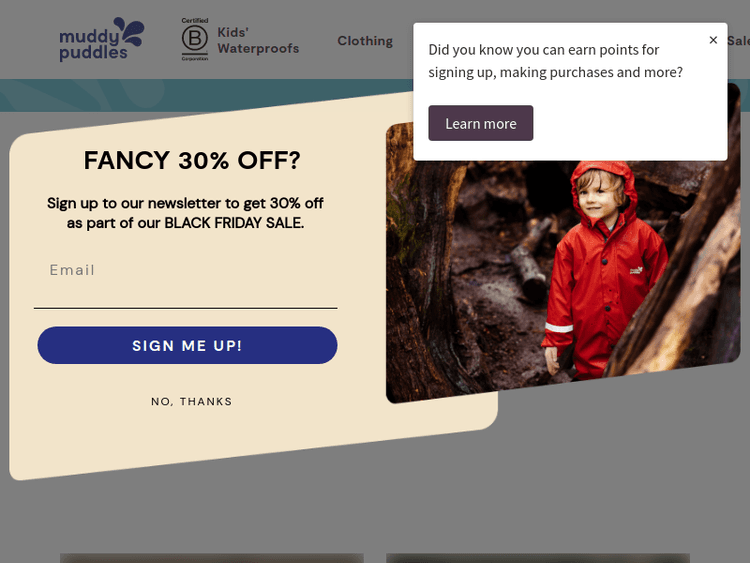The image size is (750, 563).
Task: Click the FANCY 30% OFF? heading
Action: pos(192,160)
